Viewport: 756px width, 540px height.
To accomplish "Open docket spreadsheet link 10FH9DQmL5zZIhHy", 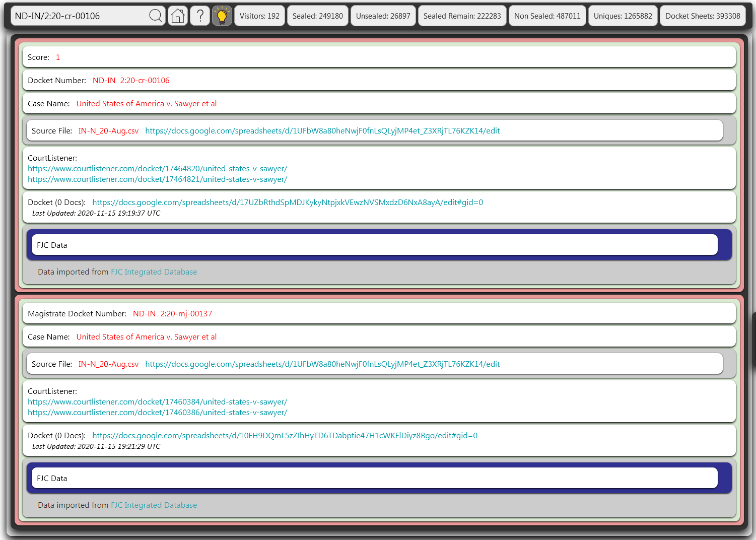I will point(285,436).
